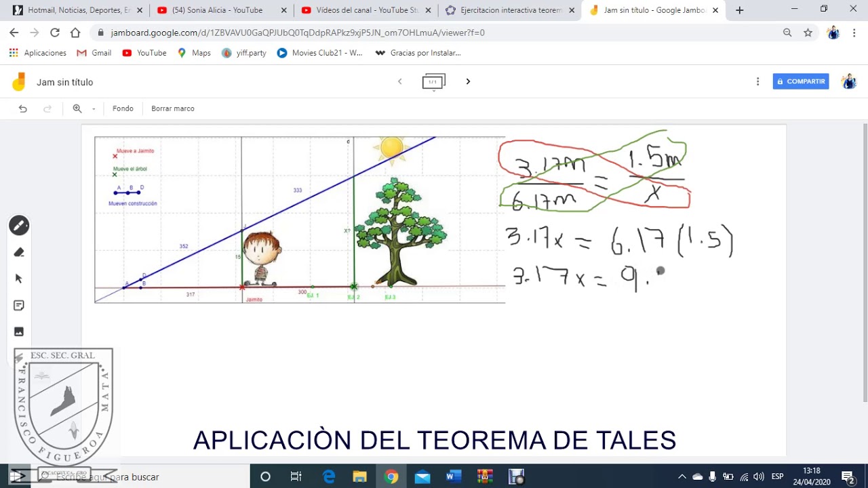Screen dimensions: 868x488
Task: Open the Chrome profile avatar
Action: click(833, 33)
